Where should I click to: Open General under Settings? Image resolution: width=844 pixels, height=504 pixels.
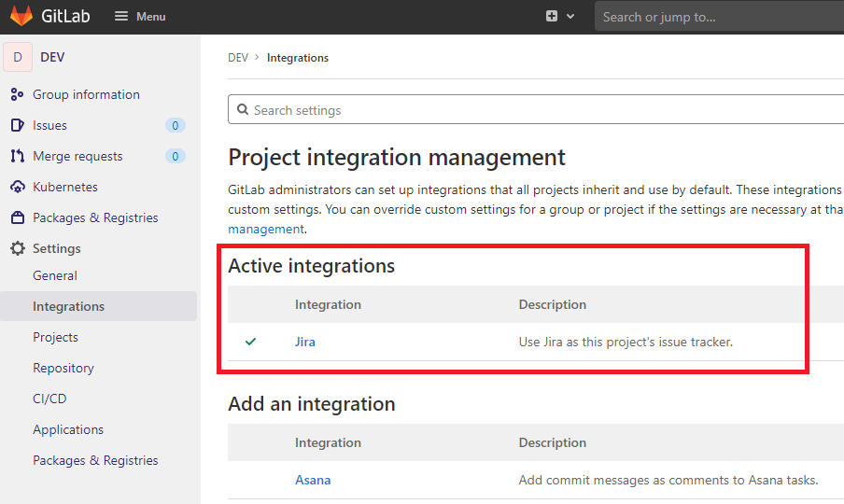pos(55,275)
